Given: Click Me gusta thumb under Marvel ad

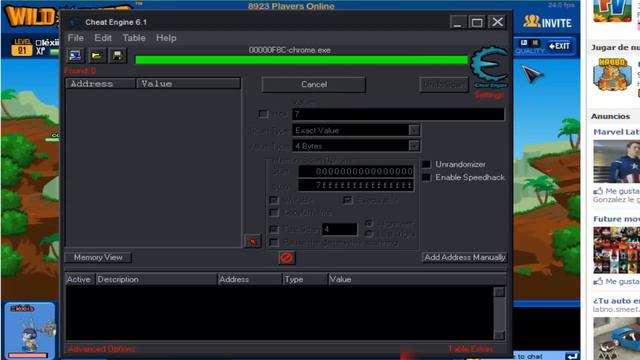Looking at the screenshot, I should (x=598, y=191).
